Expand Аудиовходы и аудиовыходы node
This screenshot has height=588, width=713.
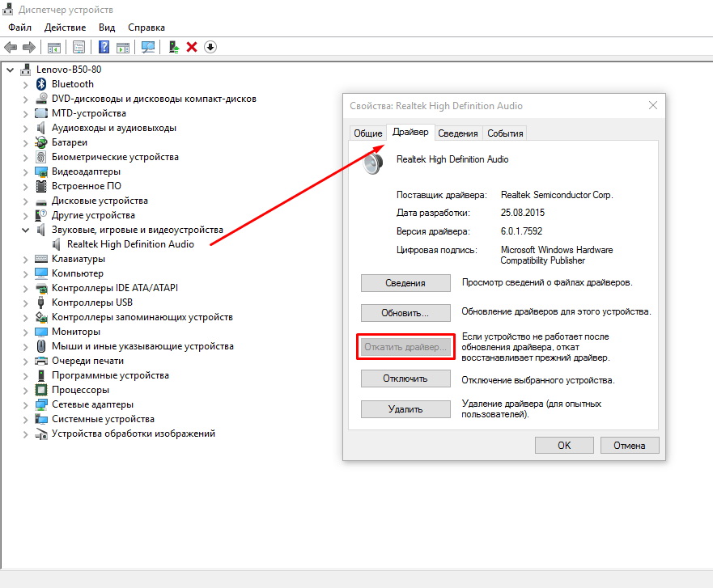click(25, 128)
